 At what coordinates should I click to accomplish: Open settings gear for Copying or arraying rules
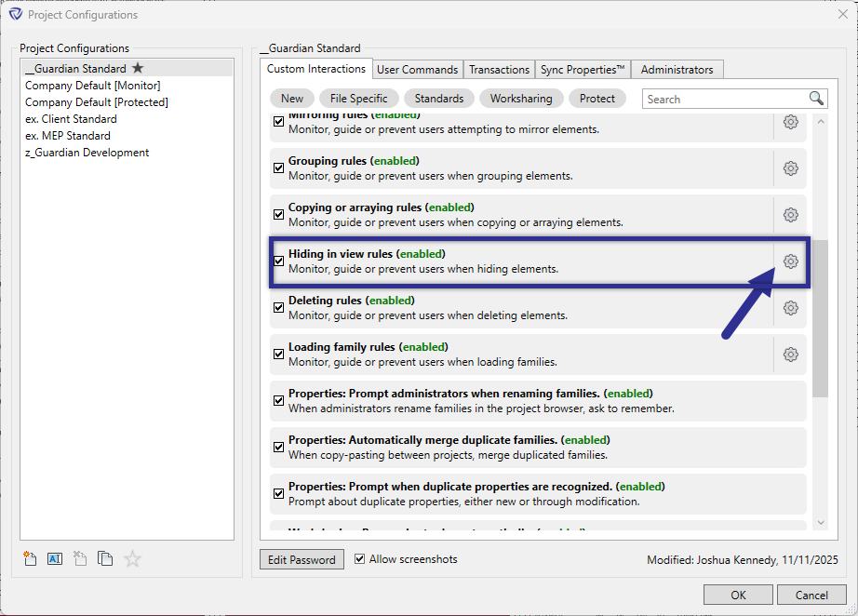(x=790, y=214)
